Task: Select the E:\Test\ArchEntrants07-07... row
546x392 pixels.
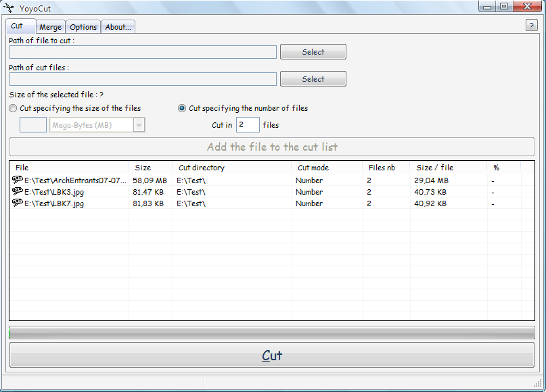Action: point(272,180)
